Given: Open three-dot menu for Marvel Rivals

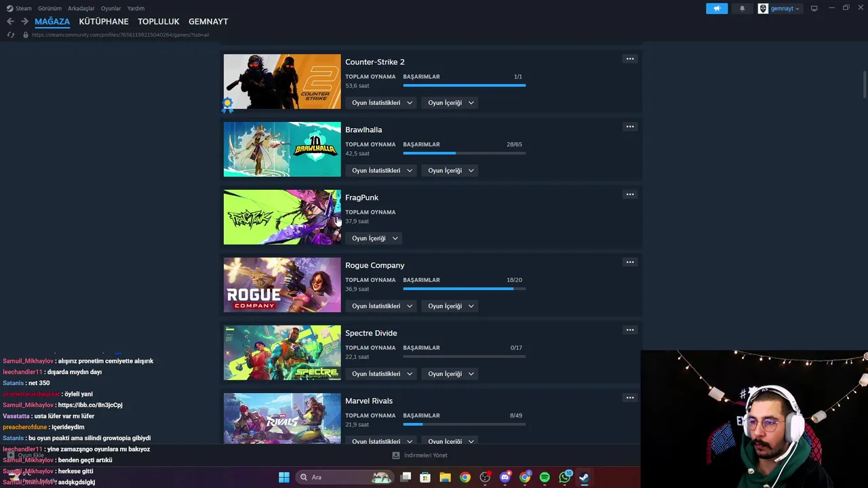Looking at the screenshot, I should [x=630, y=398].
